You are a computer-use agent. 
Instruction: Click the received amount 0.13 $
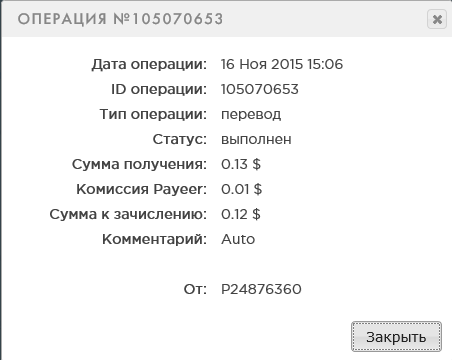click(241, 164)
